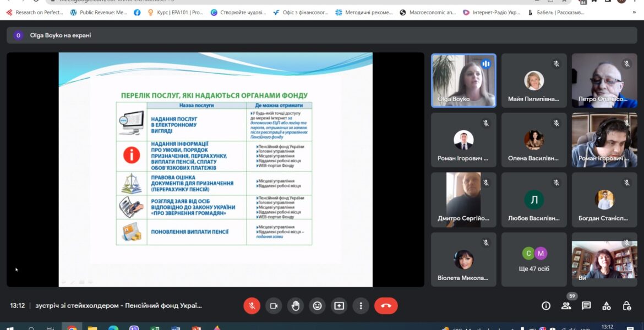Screen dimensions: 644x330
Task: Open the Public Revenue: Me... bookmark
Action: click(99, 12)
